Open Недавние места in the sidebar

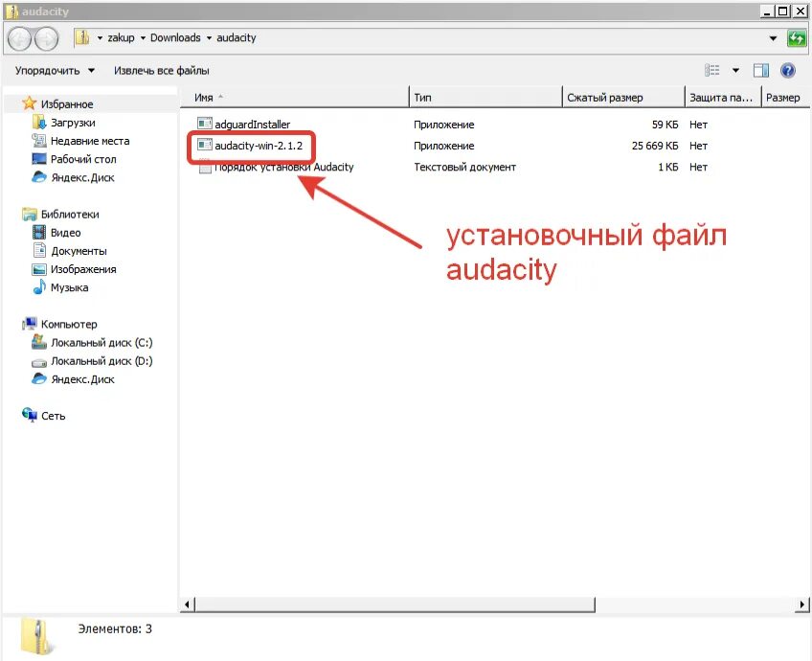tap(90, 141)
